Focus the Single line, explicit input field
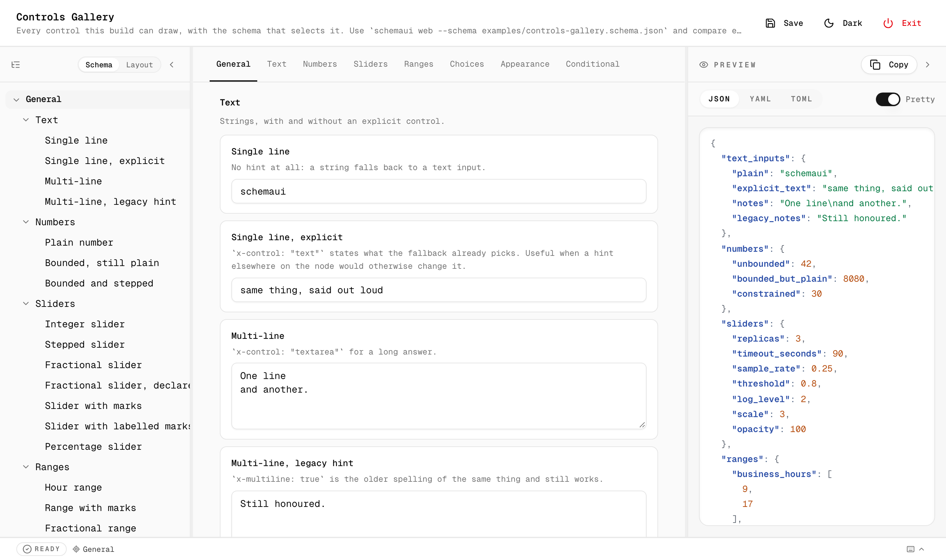Viewport: 946px width, 560px height. point(439,290)
